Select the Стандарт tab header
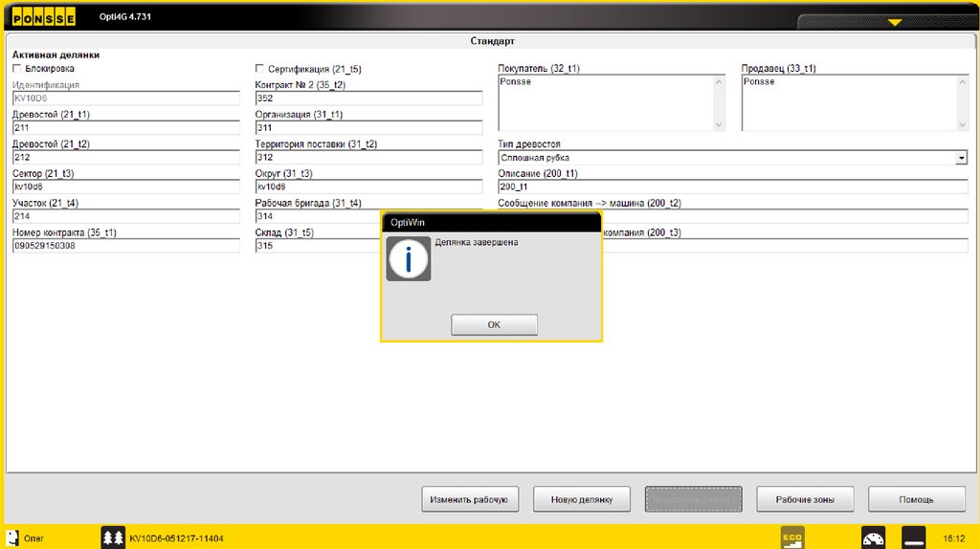The height and width of the screenshot is (549, 980). 492,42
